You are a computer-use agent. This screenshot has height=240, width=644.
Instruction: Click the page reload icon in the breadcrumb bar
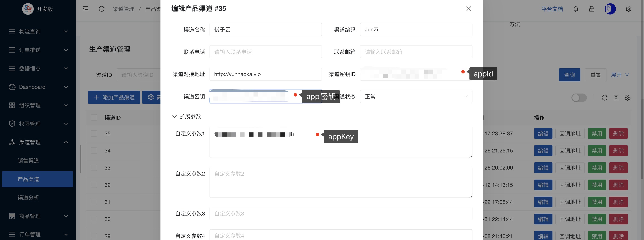[x=102, y=9]
